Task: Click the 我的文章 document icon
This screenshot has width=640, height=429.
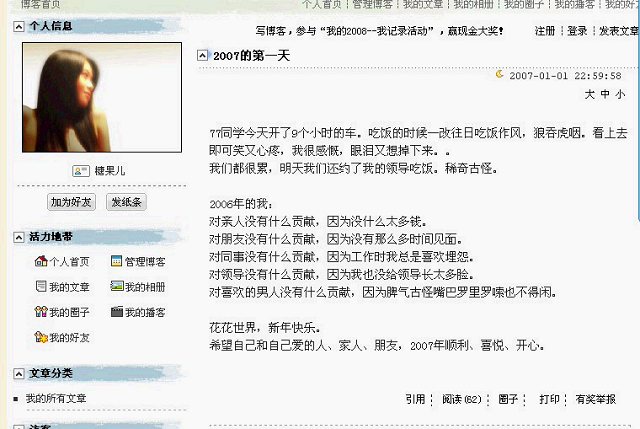Action: [41, 286]
